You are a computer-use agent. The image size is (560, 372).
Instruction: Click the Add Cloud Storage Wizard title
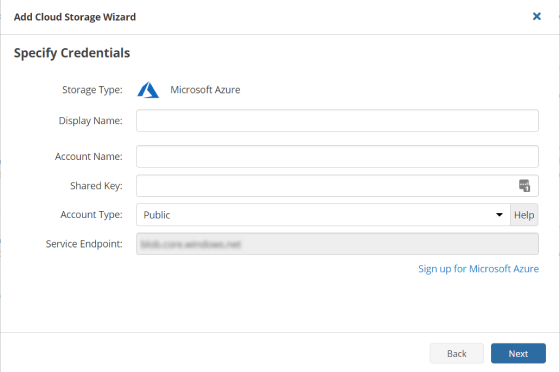coord(75,17)
